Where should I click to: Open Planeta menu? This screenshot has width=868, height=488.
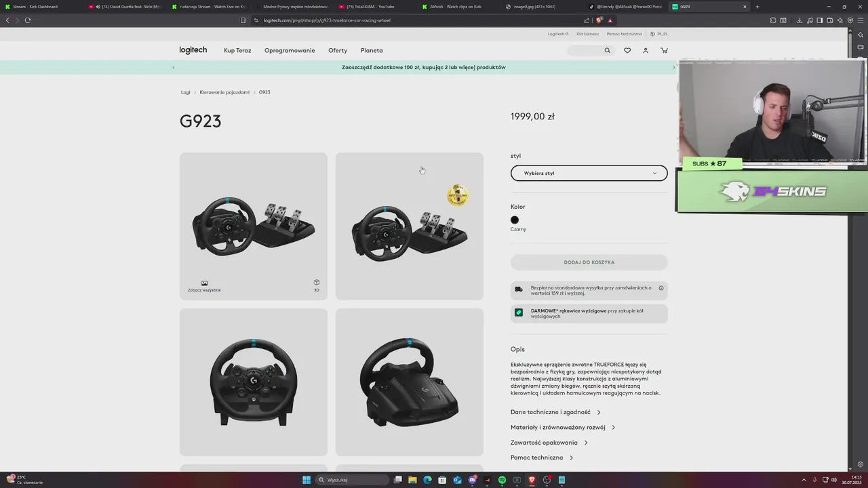pos(372,51)
